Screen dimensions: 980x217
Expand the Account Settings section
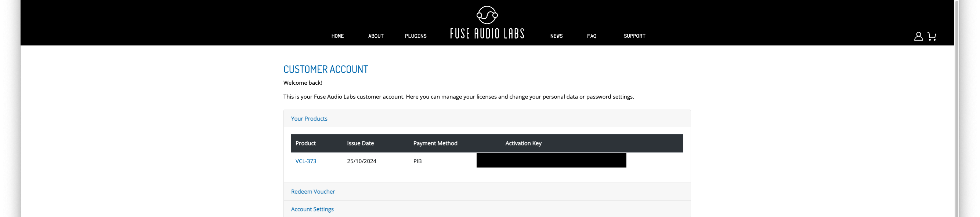[312, 209]
